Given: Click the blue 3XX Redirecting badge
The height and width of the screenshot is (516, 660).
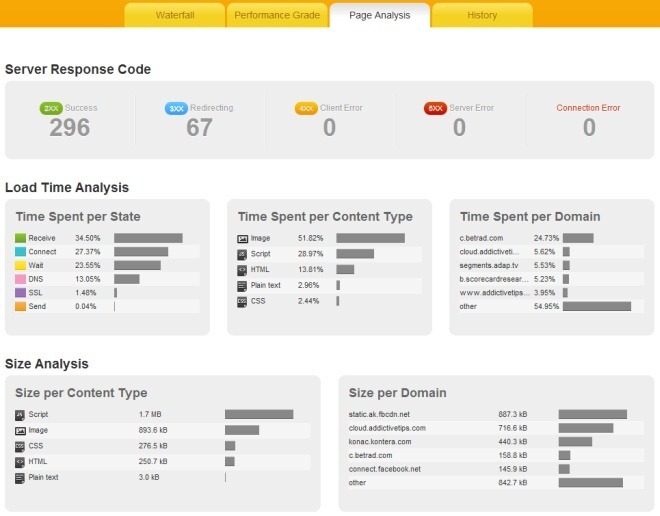Looking at the screenshot, I should pyautogui.click(x=176, y=109).
